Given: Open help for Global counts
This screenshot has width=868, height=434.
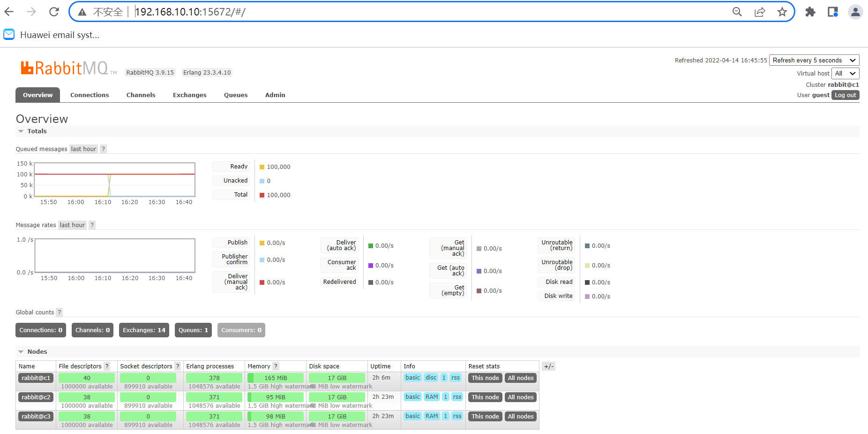Looking at the screenshot, I should 60,312.
